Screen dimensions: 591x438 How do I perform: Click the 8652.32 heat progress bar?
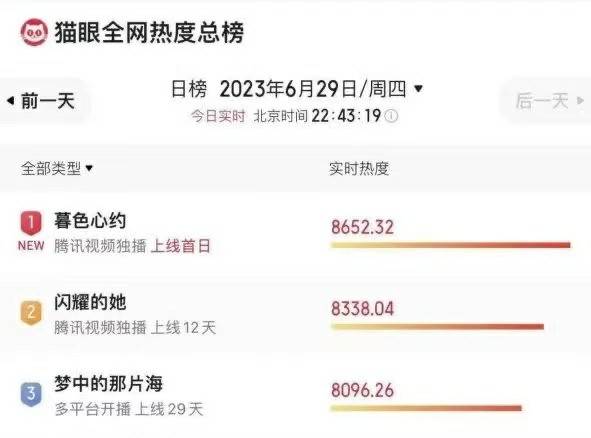click(451, 245)
